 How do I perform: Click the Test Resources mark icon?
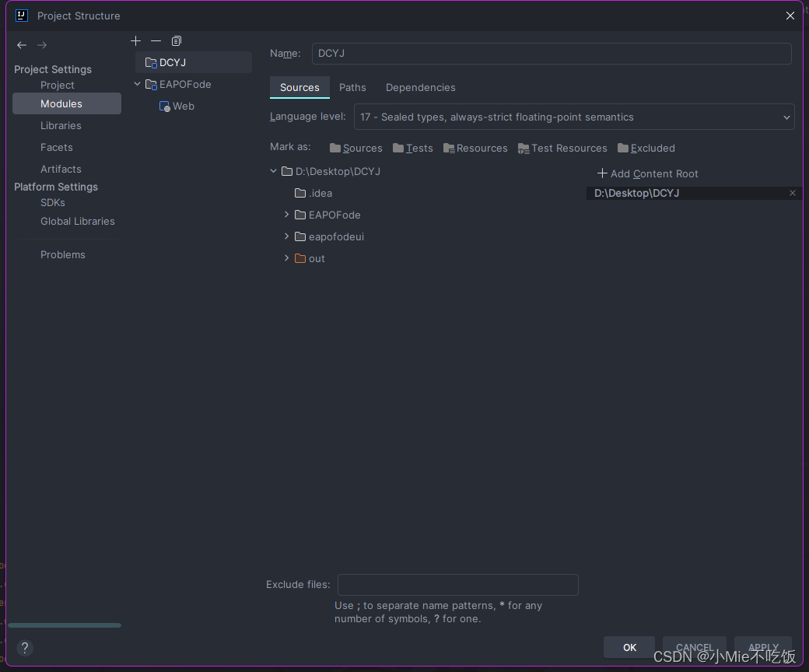coord(523,147)
